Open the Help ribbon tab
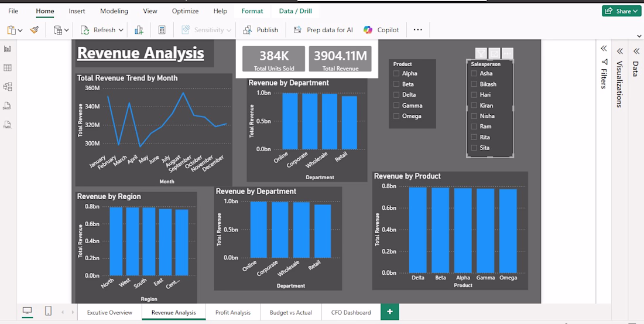 tap(220, 11)
